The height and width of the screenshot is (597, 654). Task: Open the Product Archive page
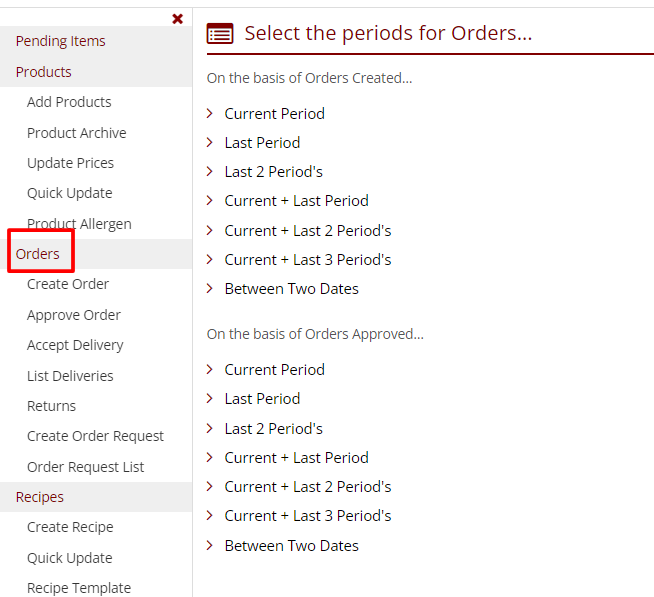coord(76,133)
